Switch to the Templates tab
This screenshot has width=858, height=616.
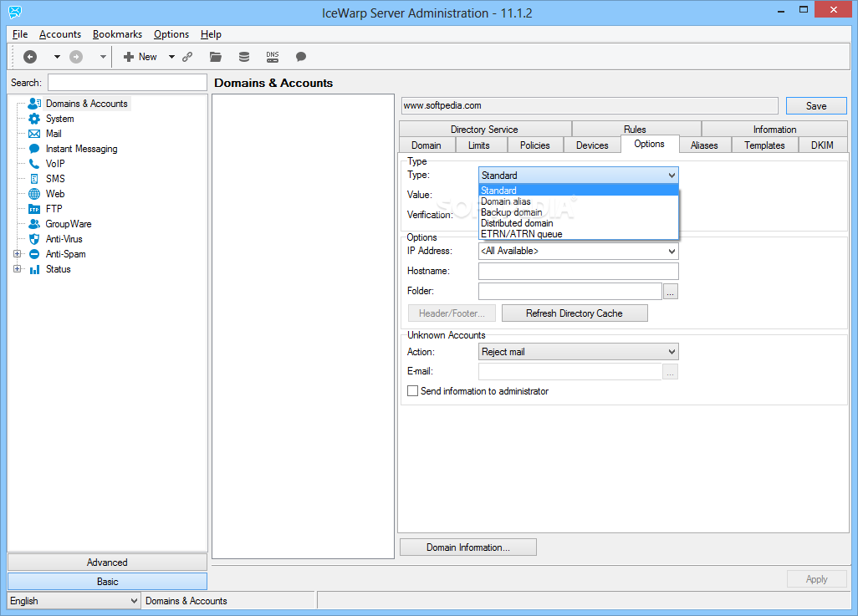(x=764, y=145)
